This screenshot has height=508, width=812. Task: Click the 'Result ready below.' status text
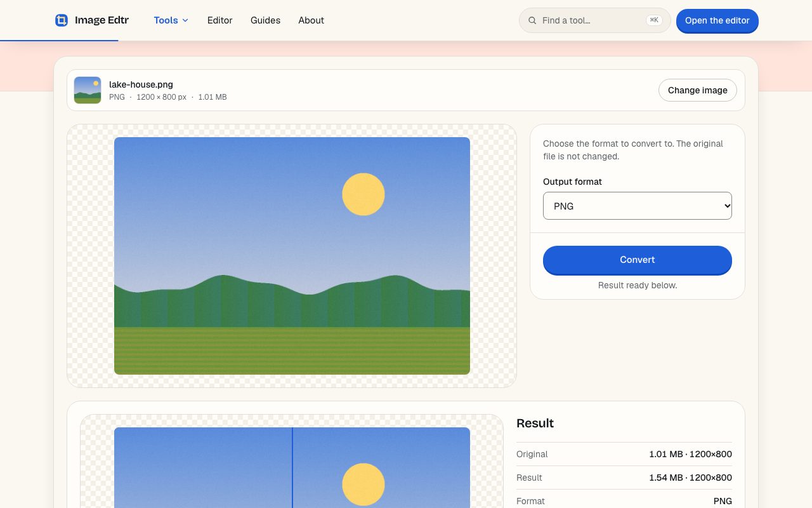coord(637,286)
